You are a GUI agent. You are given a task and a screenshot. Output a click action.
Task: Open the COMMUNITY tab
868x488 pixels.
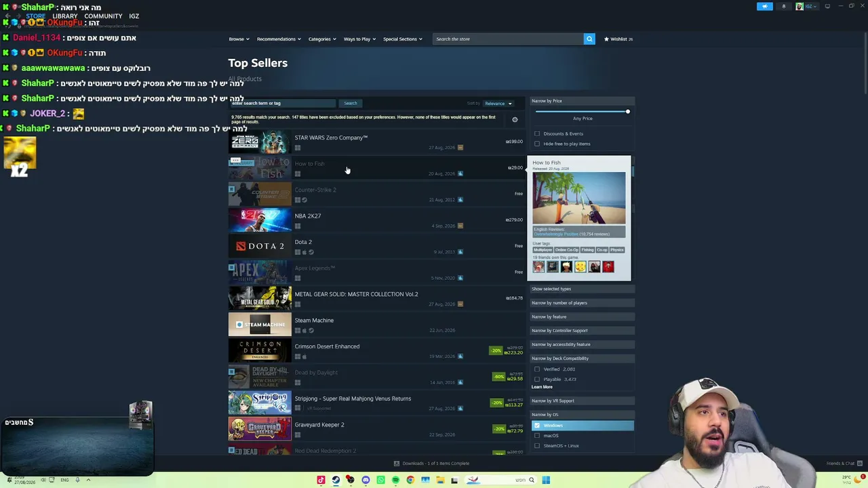(x=103, y=16)
